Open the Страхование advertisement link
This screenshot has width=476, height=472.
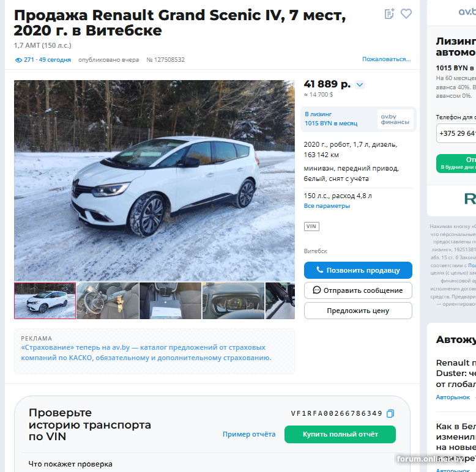(x=146, y=353)
